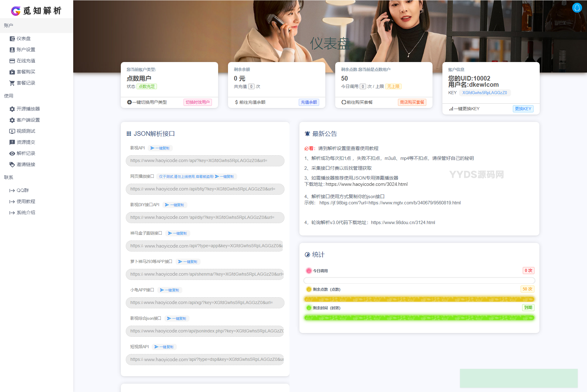Viewport: 587px width, 392px height.
Task: Click the 今日调用 empty progress bar
Action: click(x=419, y=281)
